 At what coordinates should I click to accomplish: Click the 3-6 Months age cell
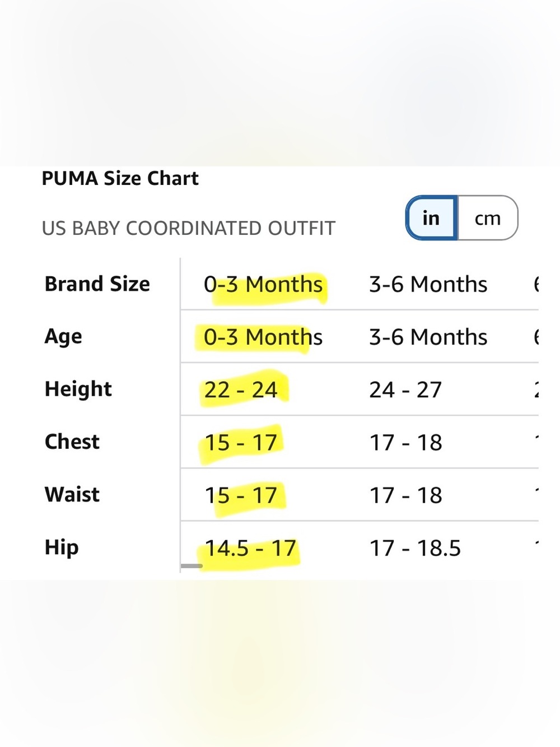(x=428, y=337)
